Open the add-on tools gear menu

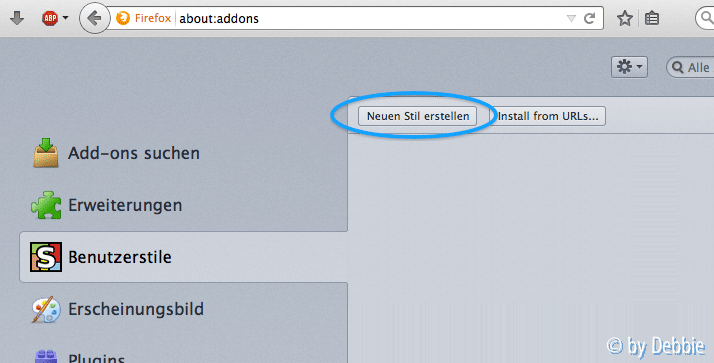[629, 67]
